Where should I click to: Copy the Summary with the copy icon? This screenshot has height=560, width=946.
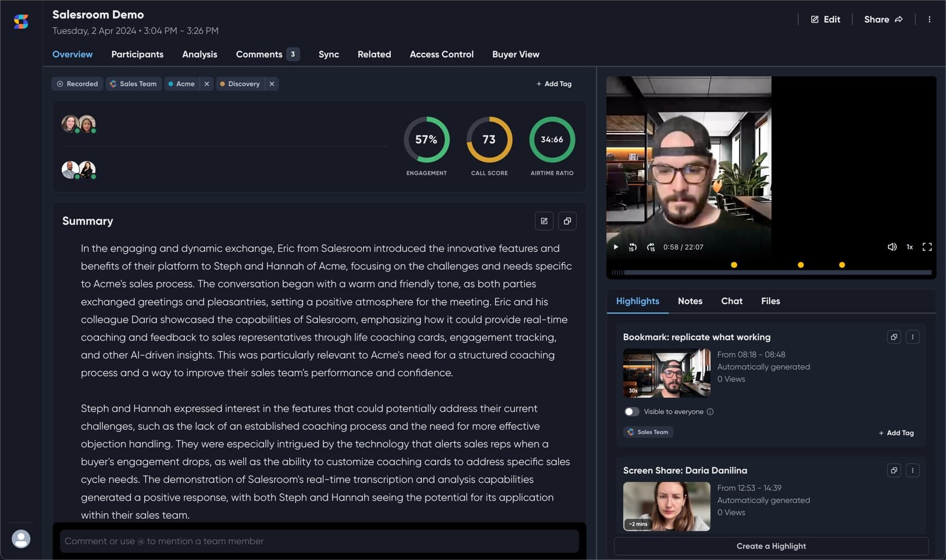[x=567, y=221]
